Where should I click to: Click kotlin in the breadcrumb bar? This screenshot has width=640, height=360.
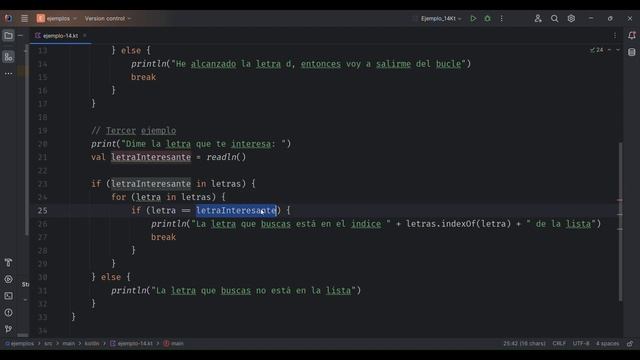click(92, 343)
